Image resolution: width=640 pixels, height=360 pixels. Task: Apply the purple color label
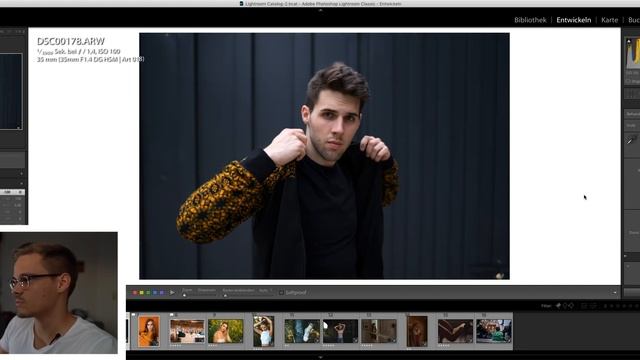point(162,293)
